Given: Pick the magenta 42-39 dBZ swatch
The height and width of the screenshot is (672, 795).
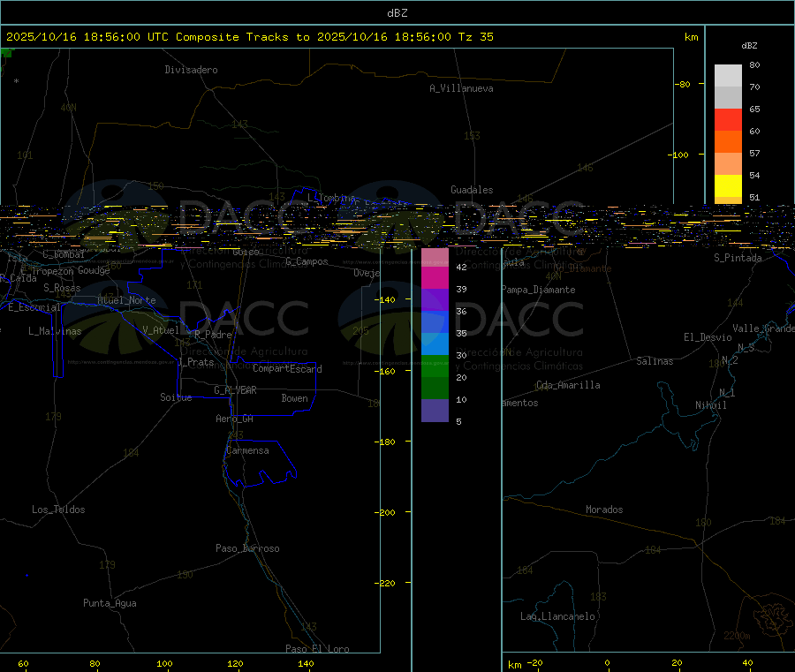Looking at the screenshot, I should [x=435, y=278].
